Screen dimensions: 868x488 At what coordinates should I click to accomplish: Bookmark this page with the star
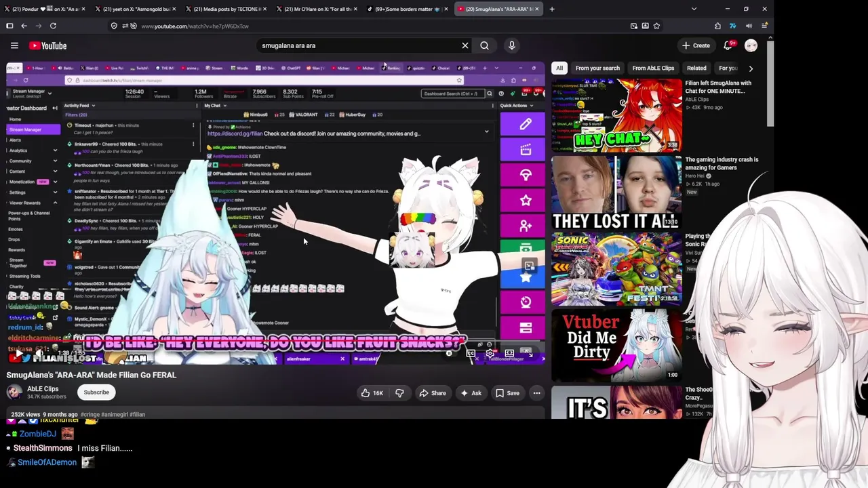[x=656, y=26]
